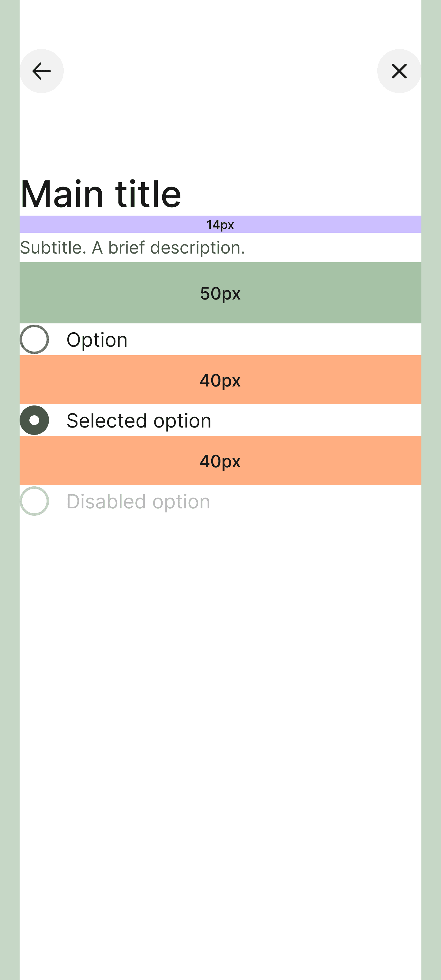Select the unselected Option radio button
This screenshot has width=441, height=980.
coord(34,339)
